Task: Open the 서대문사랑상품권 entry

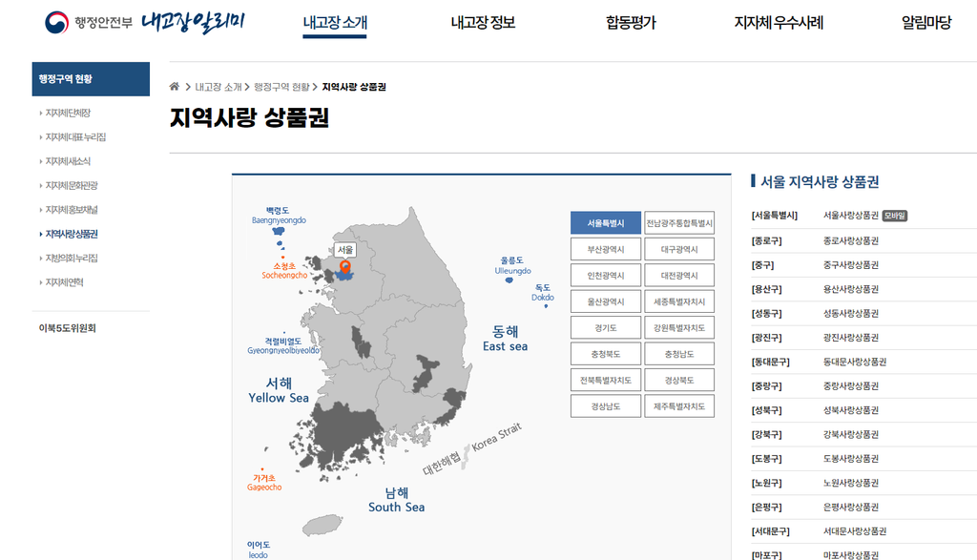Action: (854, 531)
